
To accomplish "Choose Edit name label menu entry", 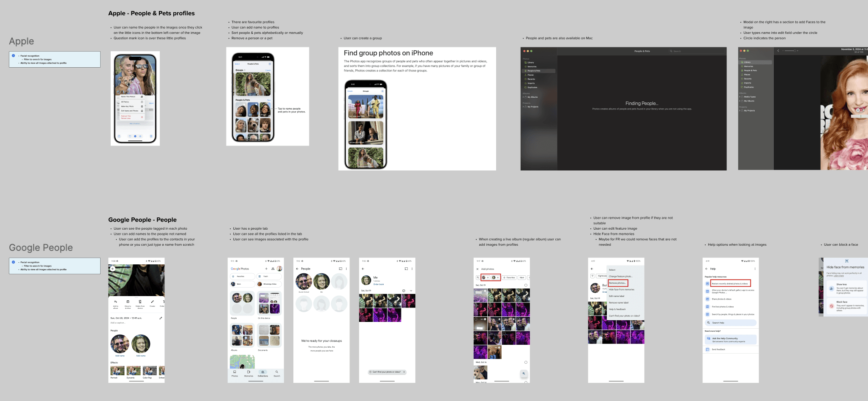I will 616,296.
